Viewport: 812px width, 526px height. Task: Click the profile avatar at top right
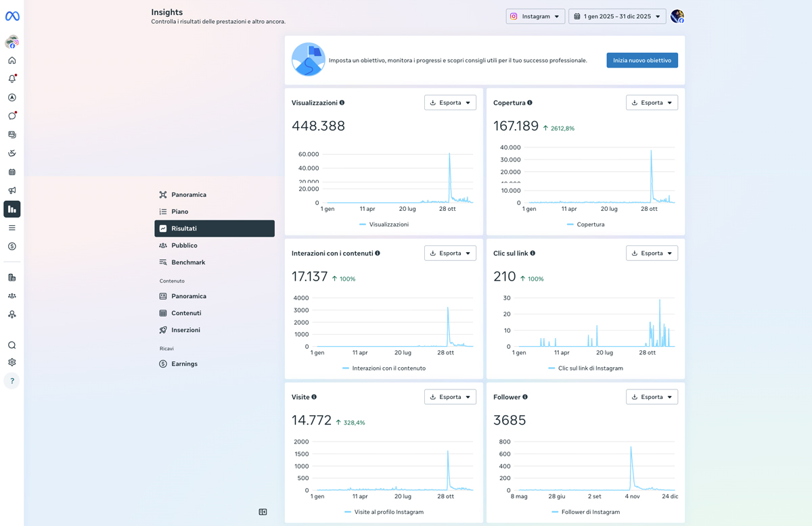677,16
